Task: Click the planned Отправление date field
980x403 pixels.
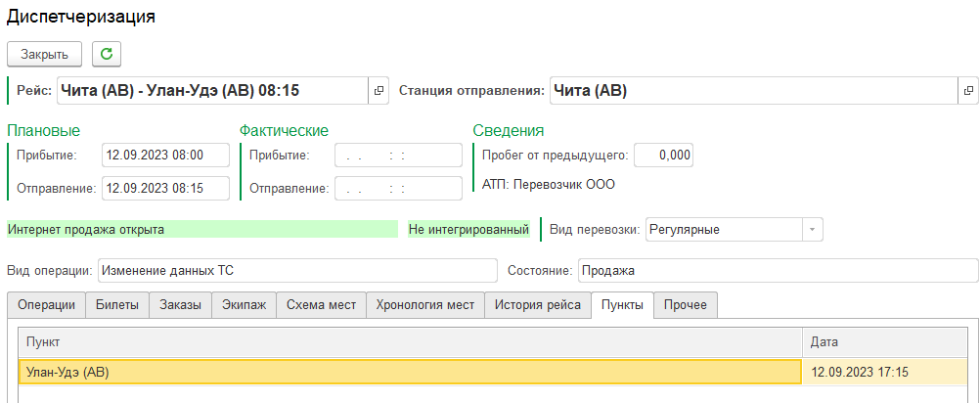Action: pyautogui.click(x=165, y=188)
